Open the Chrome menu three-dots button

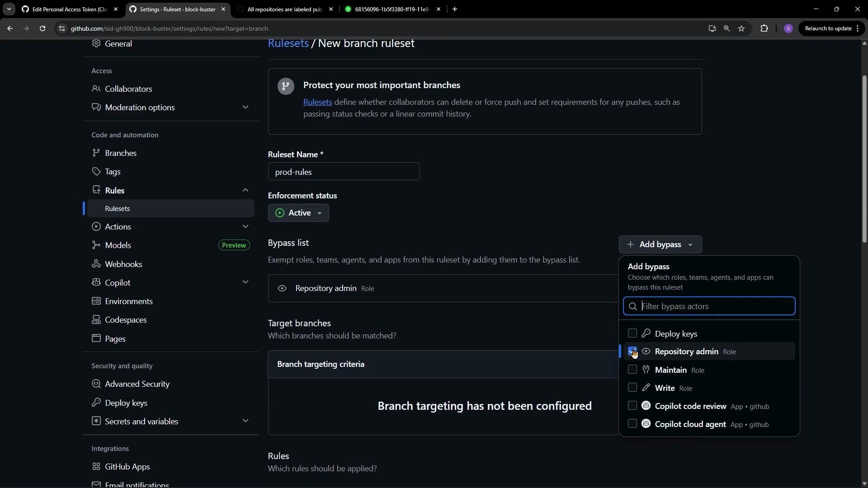point(858,28)
